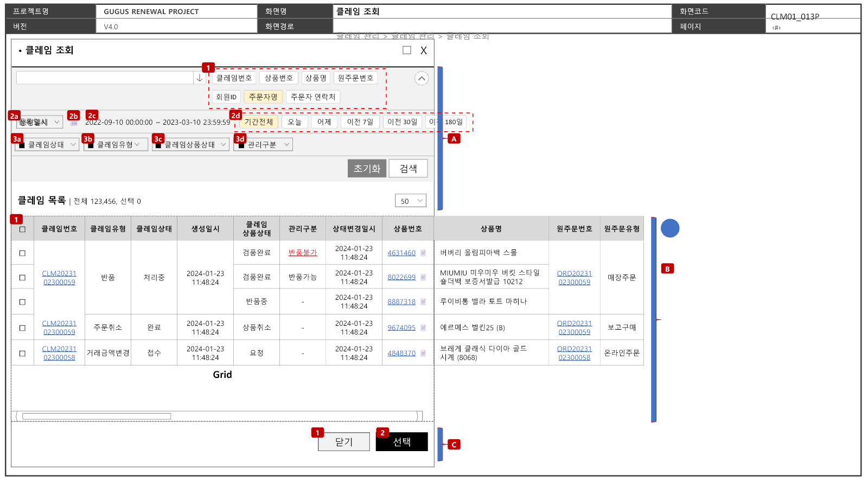This screenshot has width=868, height=488.
Task: Click the 상태변경일시 column header
Action: (354, 229)
